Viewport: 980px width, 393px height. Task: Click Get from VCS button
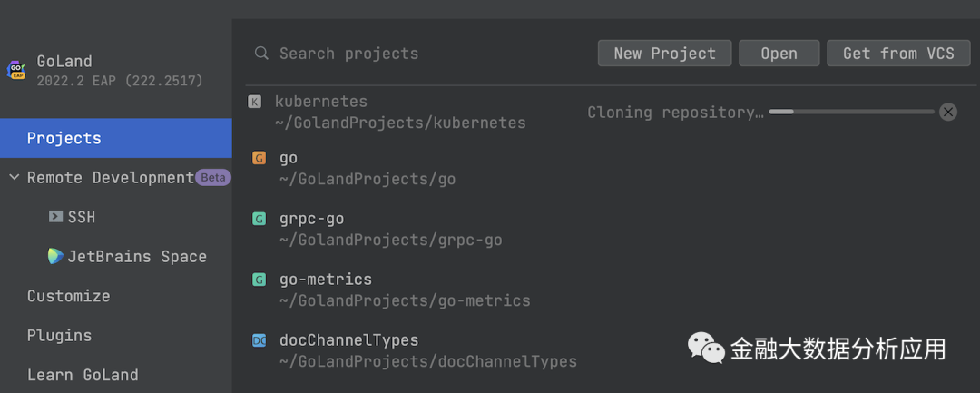(x=898, y=54)
